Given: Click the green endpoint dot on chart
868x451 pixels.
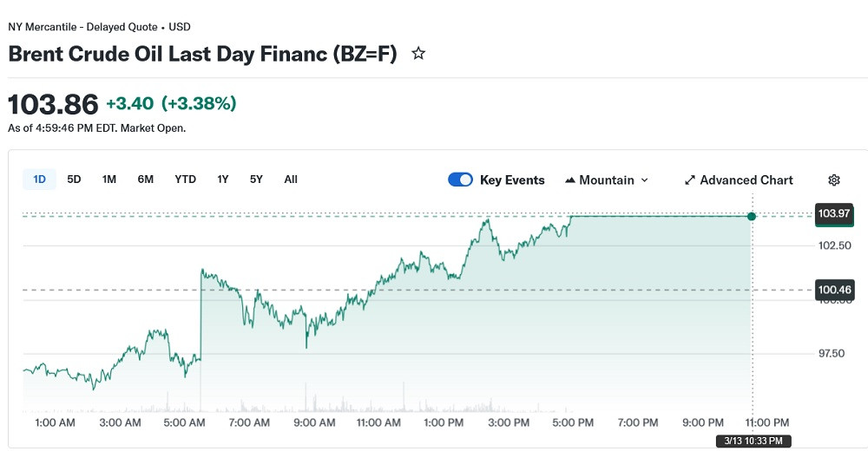Looking at the screenshot, I should click(x=752, y=216).
